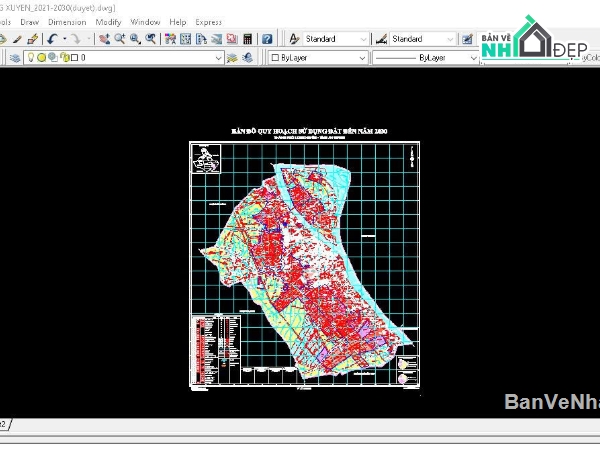The image size is (600, 450).
Task: Open the Tool Palettes window icon
Action: [201, 39]
